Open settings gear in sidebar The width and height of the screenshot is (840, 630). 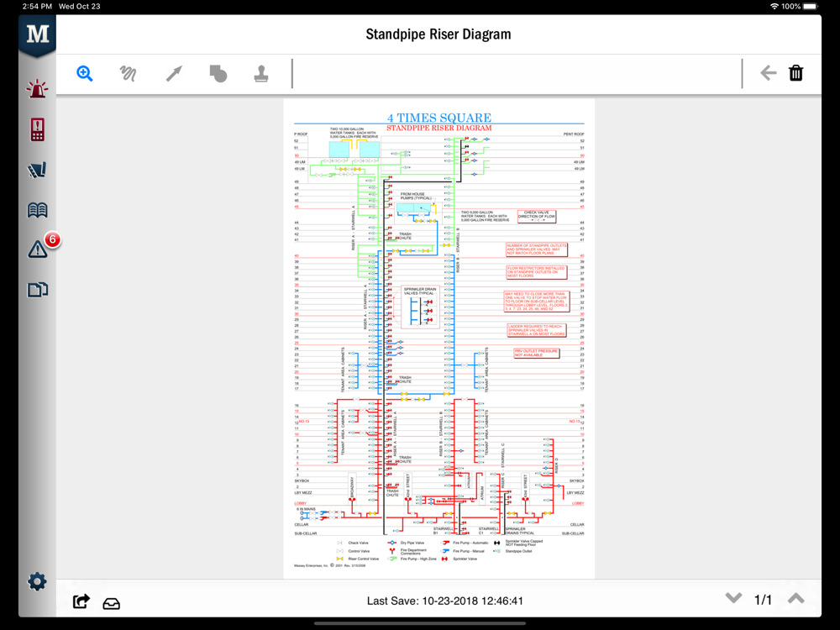pyautogui.click(x=38, y=581)
